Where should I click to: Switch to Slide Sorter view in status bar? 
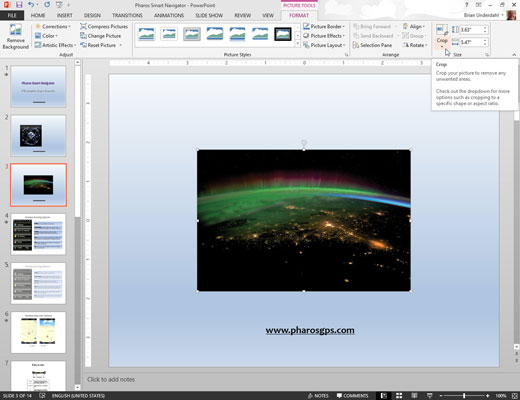tap(399, 396)
